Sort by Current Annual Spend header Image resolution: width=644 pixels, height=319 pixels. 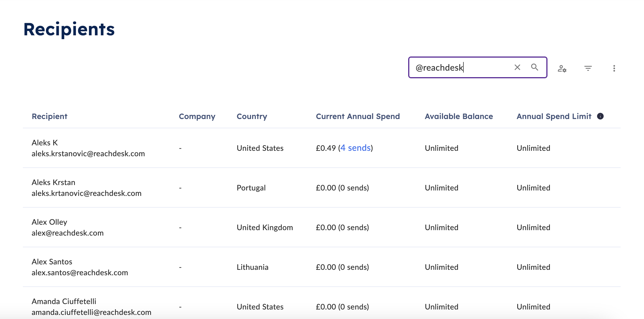coord(358,116)
